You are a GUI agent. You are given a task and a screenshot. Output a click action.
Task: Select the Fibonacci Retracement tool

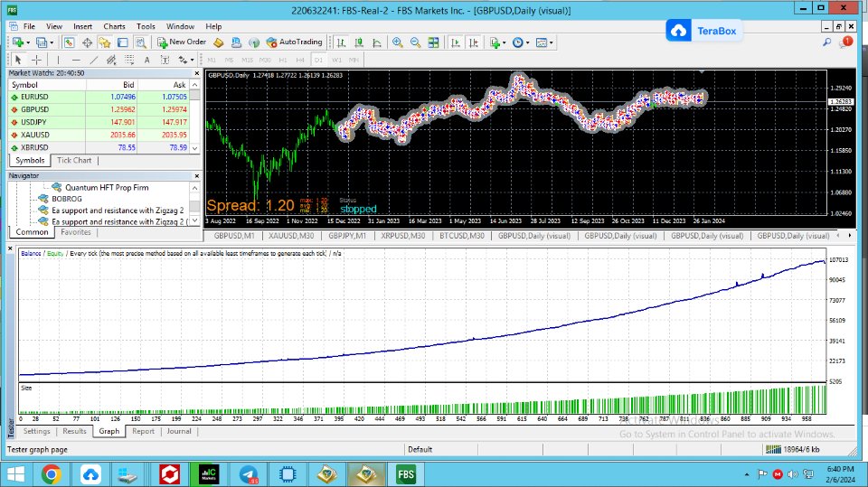pyautogui.click(x=129, y=60)
